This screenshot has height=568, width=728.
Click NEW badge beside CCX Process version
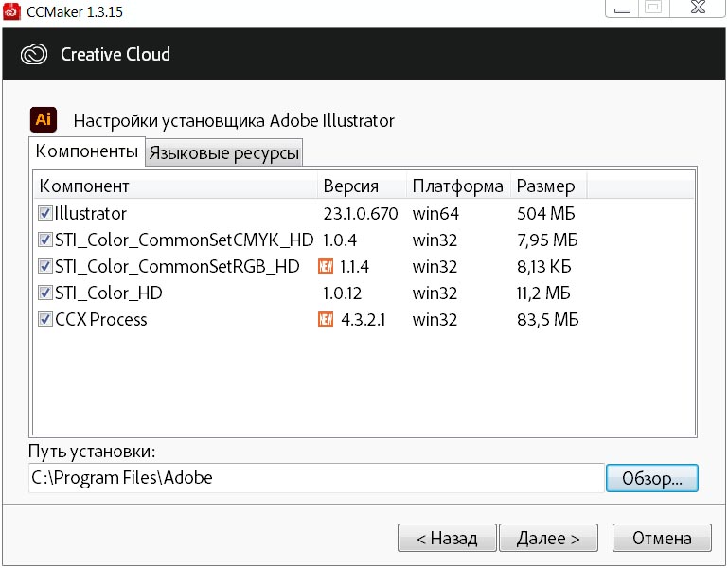[x=326, y=320]
